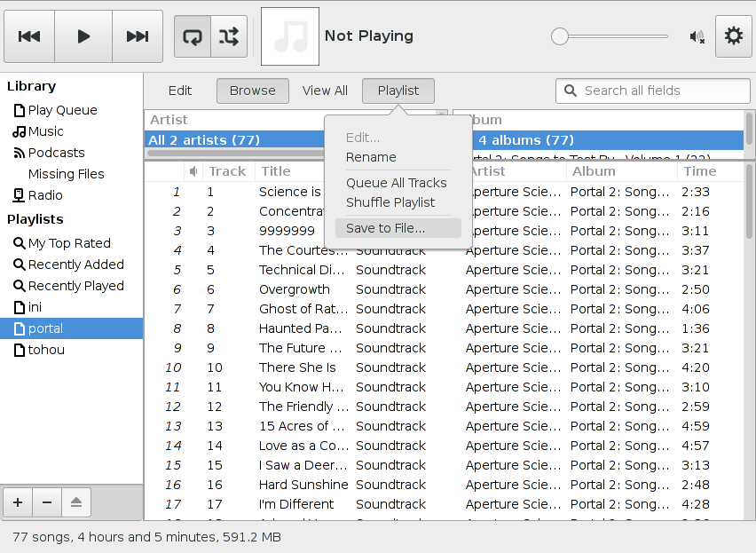Open the My Top Rated playlist
Image resolution: width=756 pixels, height=553 pixels.
point(69,243)
